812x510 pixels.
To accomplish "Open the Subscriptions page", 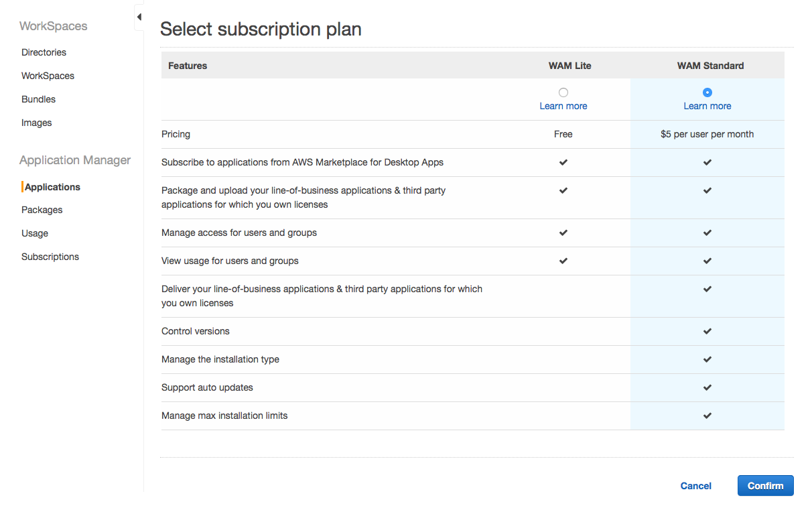I will tap(50, 256).
